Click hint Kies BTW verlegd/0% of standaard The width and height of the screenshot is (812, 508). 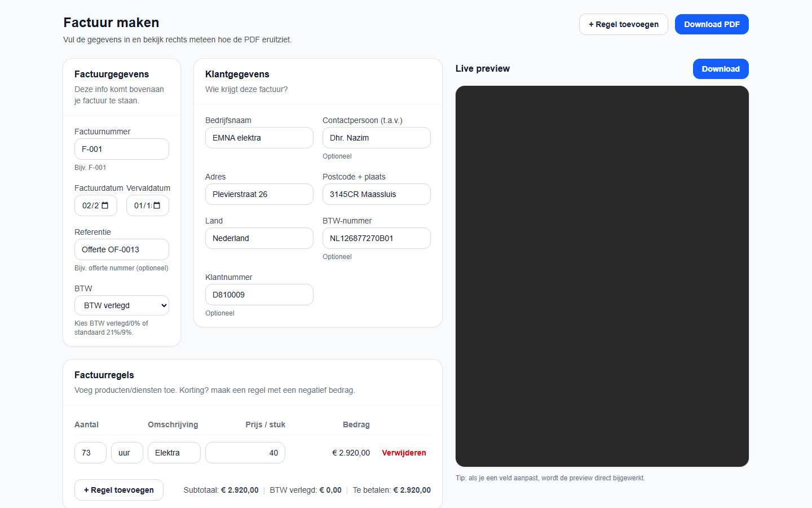point(111,328)
